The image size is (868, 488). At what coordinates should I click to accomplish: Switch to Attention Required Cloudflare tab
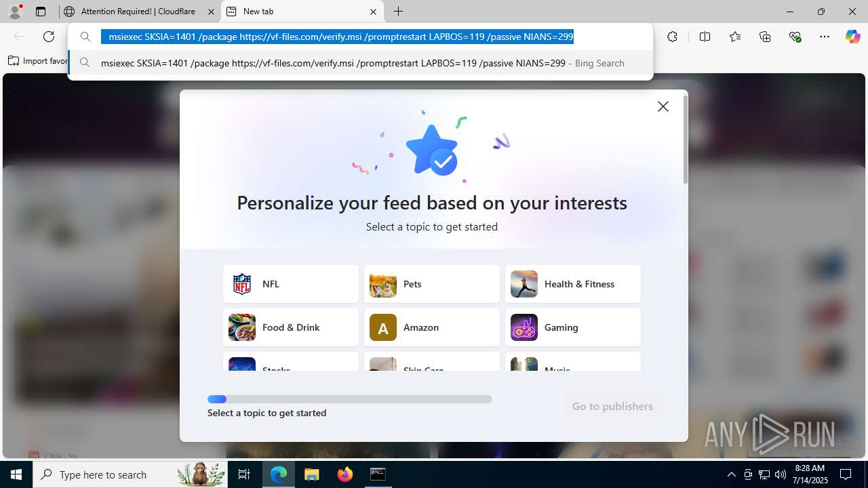coord(138,12)
